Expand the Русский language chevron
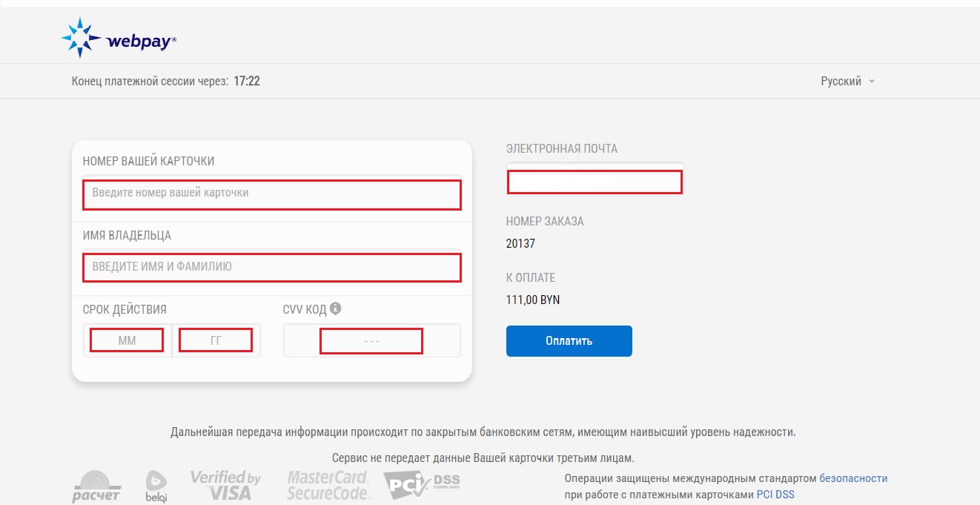The width and height of the screenshot is (980, 505). tap(872, 82)
